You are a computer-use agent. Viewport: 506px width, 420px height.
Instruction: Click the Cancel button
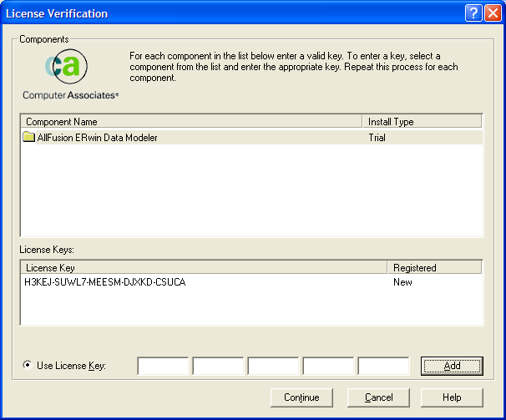[378, 397]
